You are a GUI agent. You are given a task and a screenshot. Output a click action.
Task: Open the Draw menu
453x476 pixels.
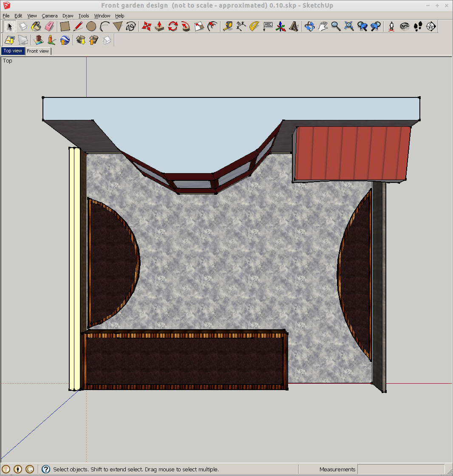tap(68, 16)
